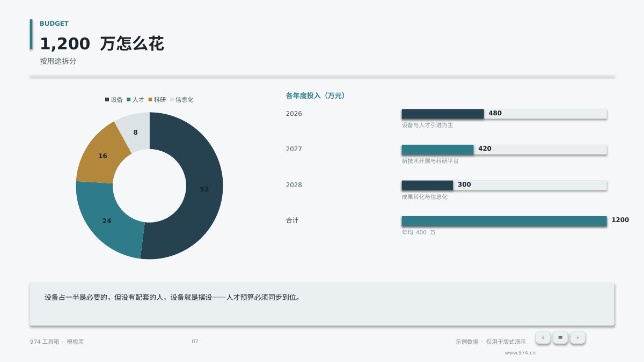Viewport: 644px width, 362px height.
Task: Click the 2026 year label
Action: point(294,114)
